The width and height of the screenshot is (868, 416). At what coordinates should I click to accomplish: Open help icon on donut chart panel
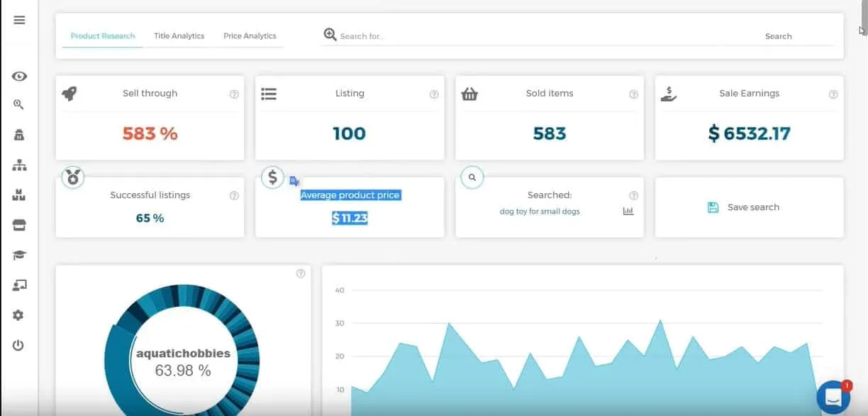(x=301, y=273)
